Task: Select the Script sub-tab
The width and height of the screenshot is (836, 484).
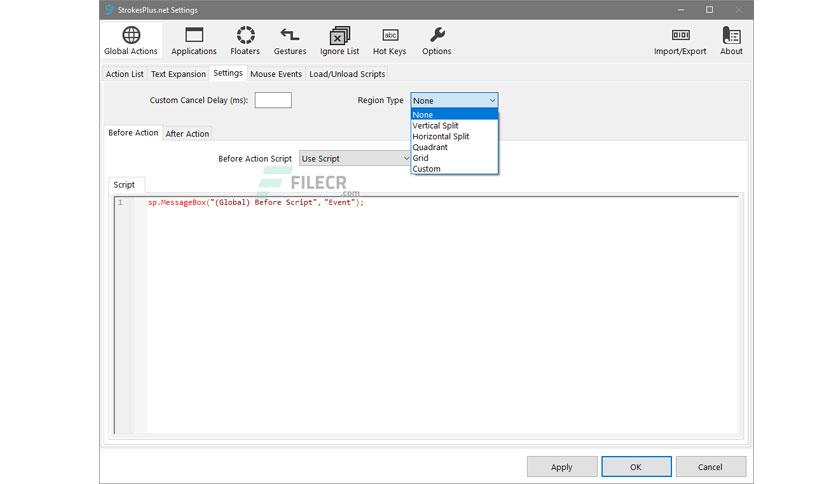Action: (x=124, y=185)
